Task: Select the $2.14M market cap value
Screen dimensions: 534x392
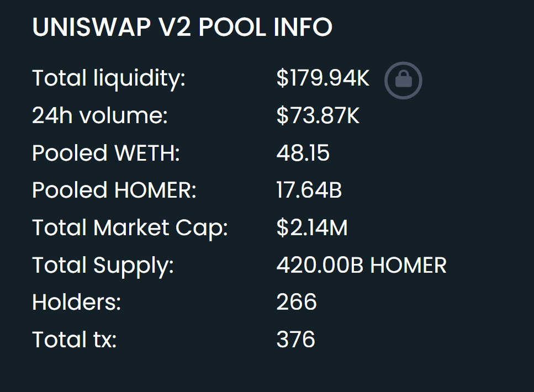Action: pos(312,227)
